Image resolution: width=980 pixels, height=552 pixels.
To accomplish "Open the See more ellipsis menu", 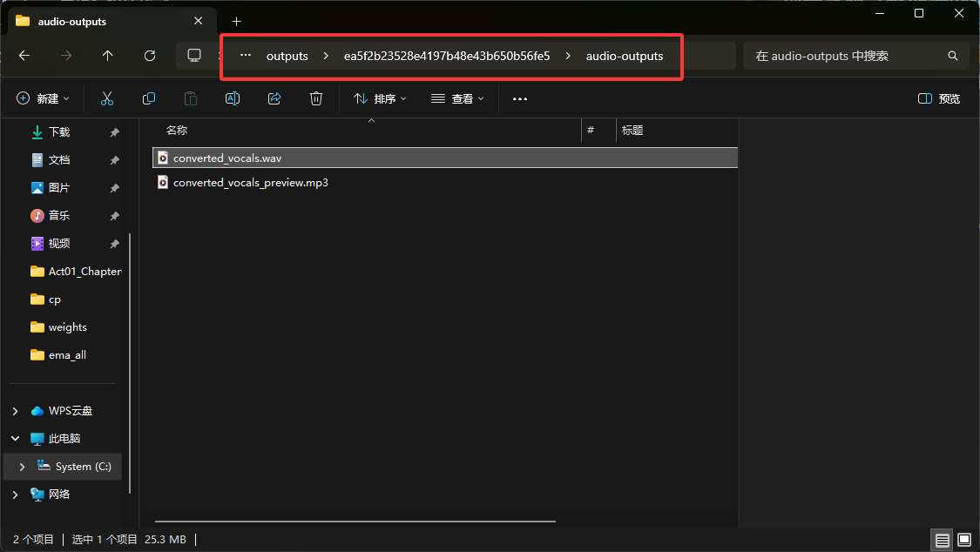I will tap(520, 99).
